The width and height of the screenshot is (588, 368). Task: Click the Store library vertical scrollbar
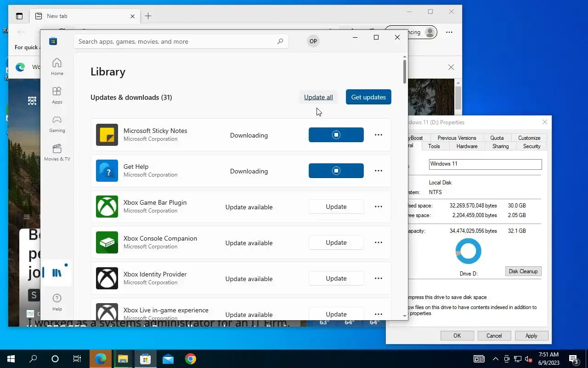click(x=404, y=71)
